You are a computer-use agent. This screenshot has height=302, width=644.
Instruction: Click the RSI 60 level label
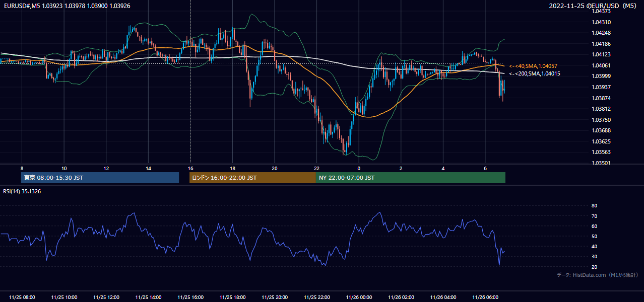[x=594, y=226]
